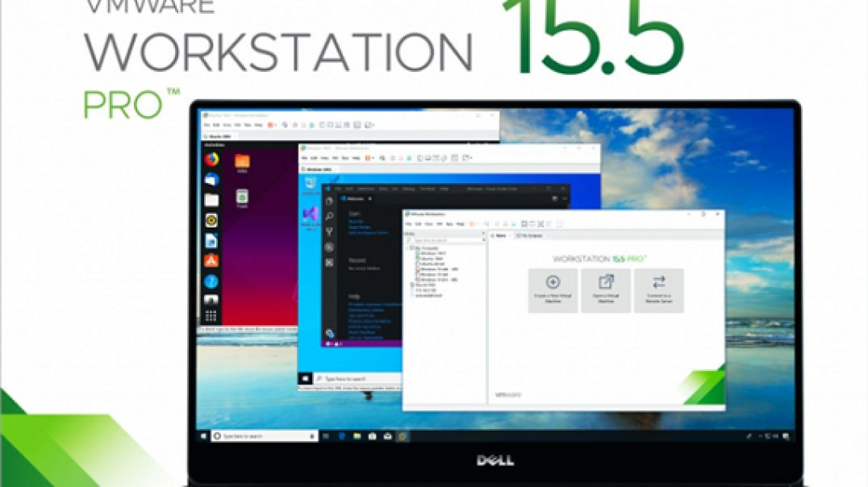
Task: Select the Windows VM tab in the middle VMware window
Action: (317, 169)
